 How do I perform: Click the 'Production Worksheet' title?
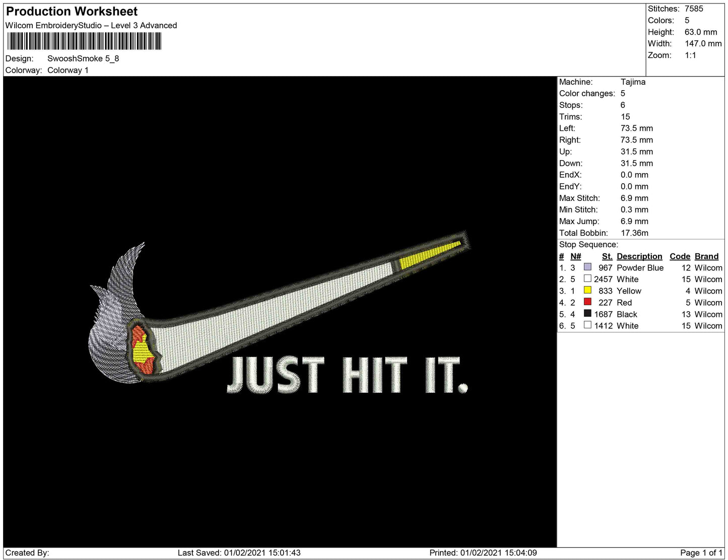point(72,12)
